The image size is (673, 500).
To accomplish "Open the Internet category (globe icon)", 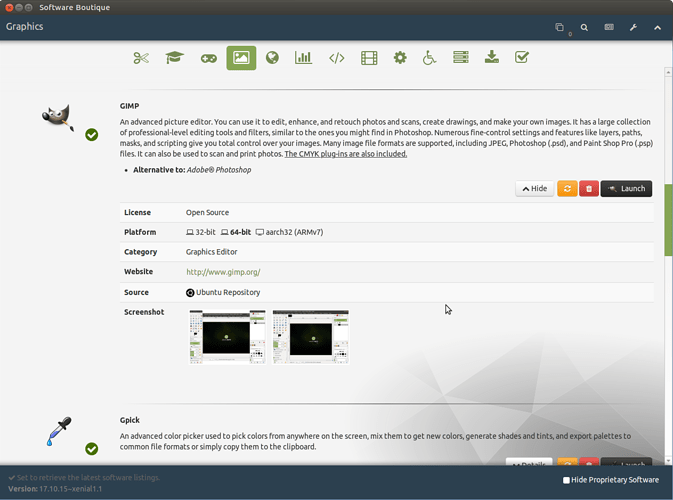I will (272, 58).
